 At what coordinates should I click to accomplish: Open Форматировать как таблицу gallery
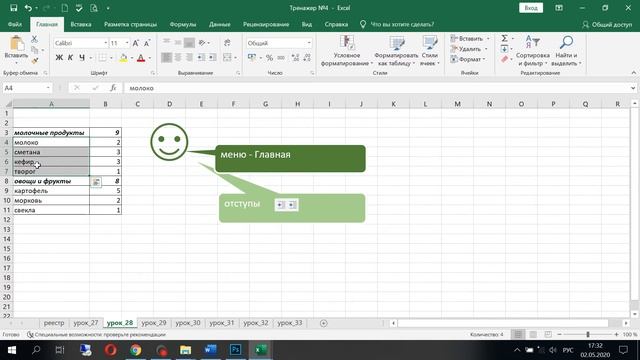pyautogui.click(x=396, y=51)
